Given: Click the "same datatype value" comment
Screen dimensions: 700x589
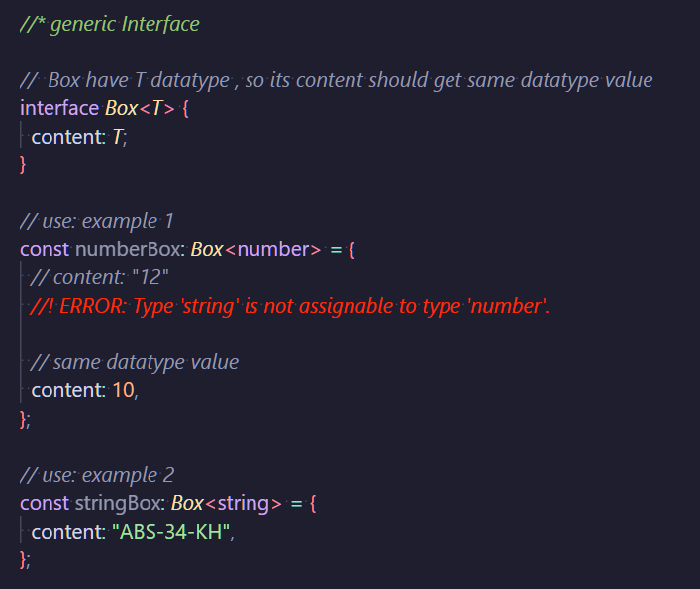Looking at the screenshot, I should 135,362.
